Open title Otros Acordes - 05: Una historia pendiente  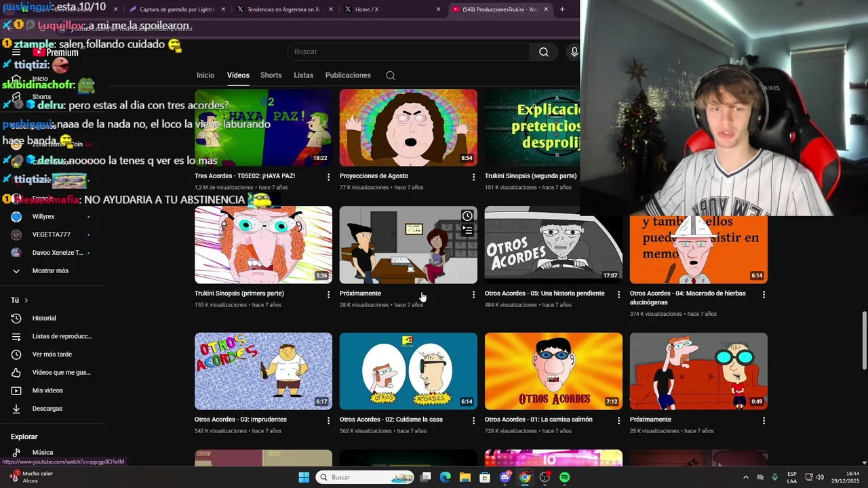(x=545, y=293)
